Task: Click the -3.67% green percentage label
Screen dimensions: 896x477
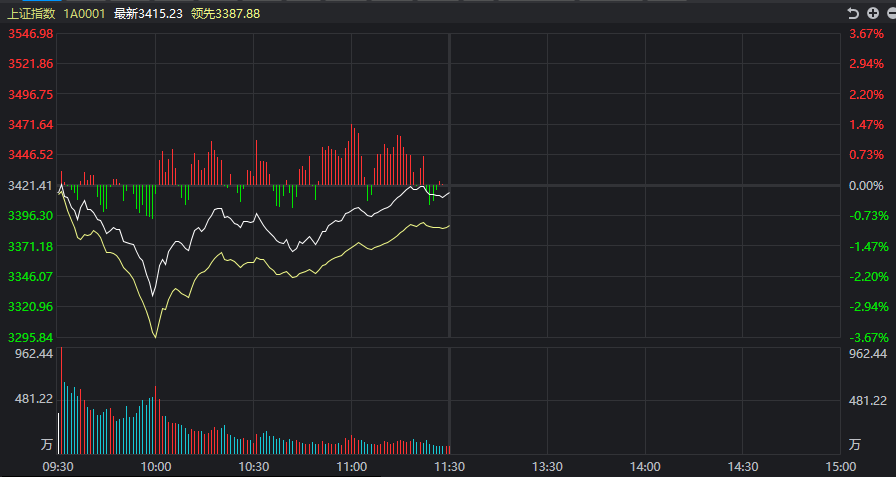Action: [869, 337]
